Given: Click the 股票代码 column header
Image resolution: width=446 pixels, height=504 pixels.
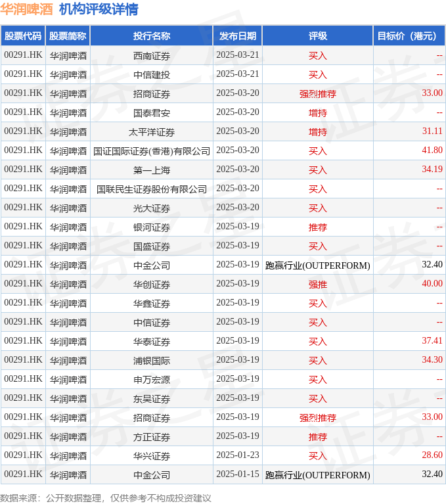Looking at the screenshot, I should (23, 36).
